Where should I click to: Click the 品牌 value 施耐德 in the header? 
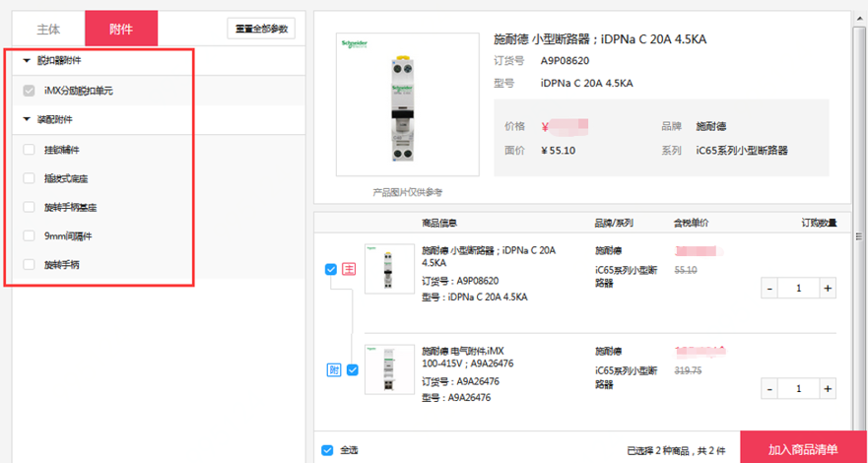click(710, 127)
